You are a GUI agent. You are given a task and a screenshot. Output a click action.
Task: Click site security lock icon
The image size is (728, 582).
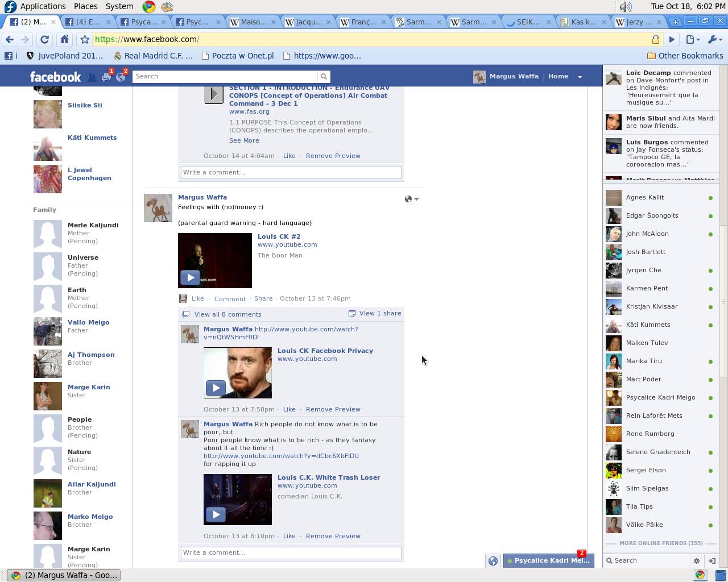point(656,39)
